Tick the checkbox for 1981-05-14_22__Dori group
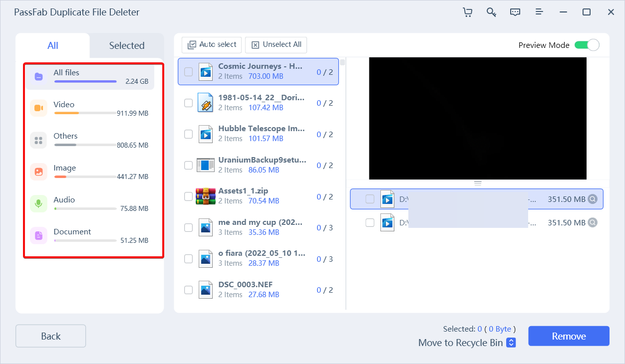 tap(188, 103)
